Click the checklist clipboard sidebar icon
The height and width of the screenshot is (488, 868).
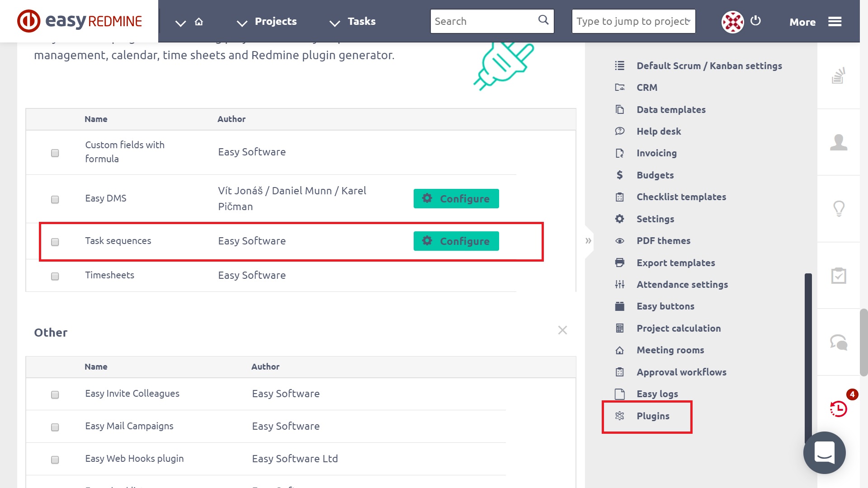pos(839,275)
